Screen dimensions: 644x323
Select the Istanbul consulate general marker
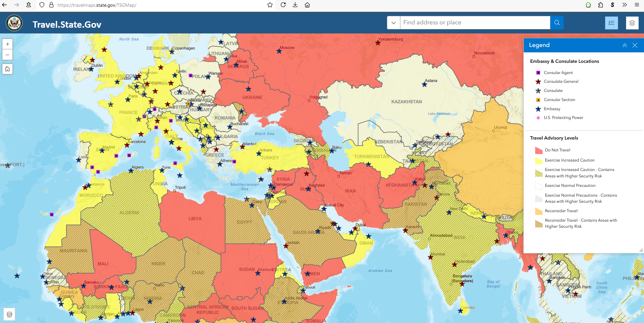(x=243, y=147)
